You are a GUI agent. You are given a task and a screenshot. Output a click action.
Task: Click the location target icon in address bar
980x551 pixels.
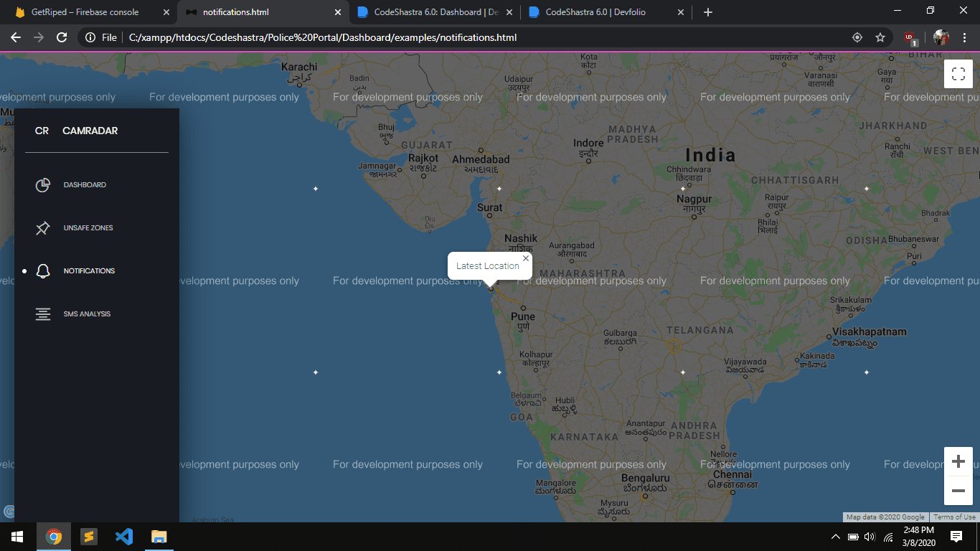coord(857,37)
